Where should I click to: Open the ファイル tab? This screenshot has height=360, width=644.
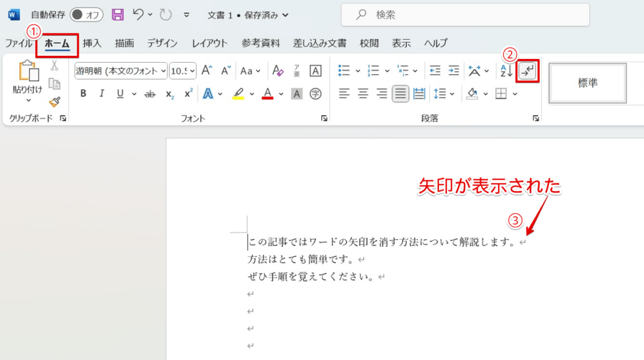point(18,43)
